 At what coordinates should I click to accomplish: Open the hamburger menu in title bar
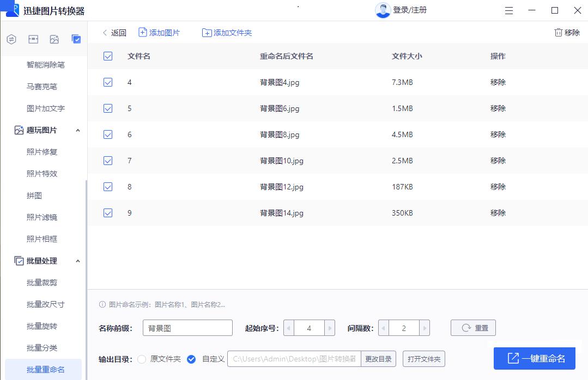point(508,10)
